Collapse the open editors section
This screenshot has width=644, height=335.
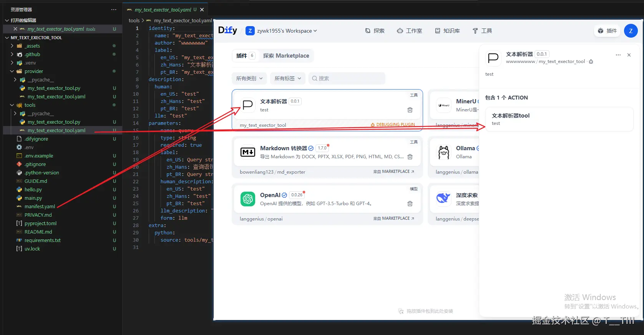[7, 20]
